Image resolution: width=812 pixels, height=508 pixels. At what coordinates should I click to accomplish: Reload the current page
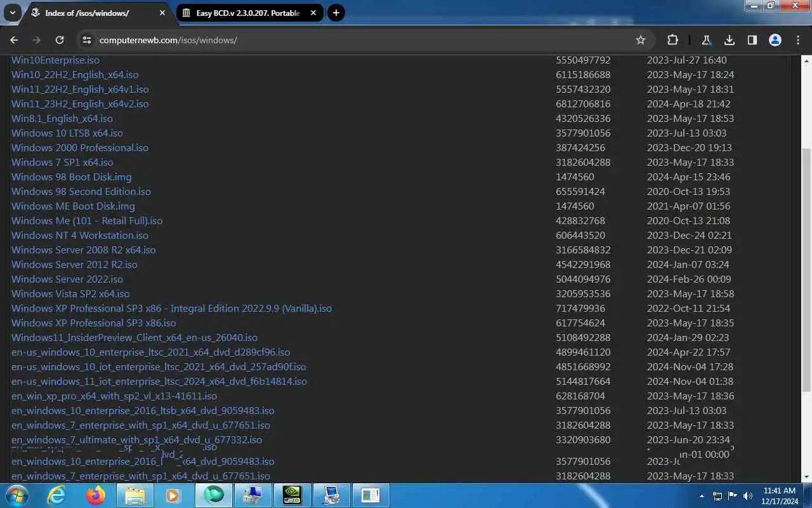tap(60, 40)
